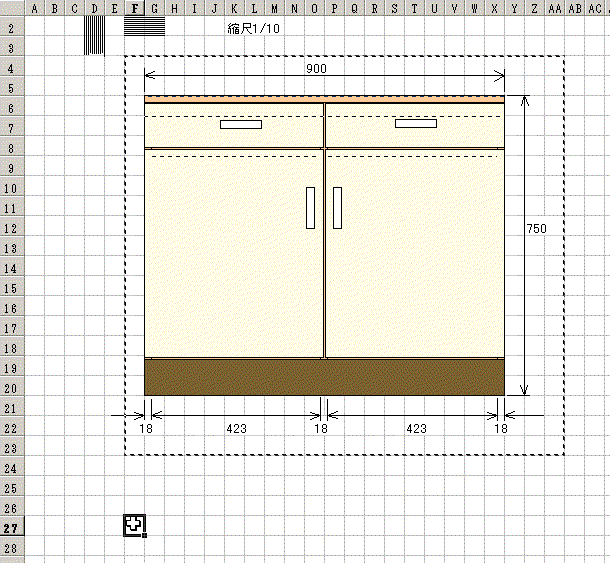Screen dimensions: 610x563
Task: Click the 縮尺1/10 scale label
Action: coord(253,28)
